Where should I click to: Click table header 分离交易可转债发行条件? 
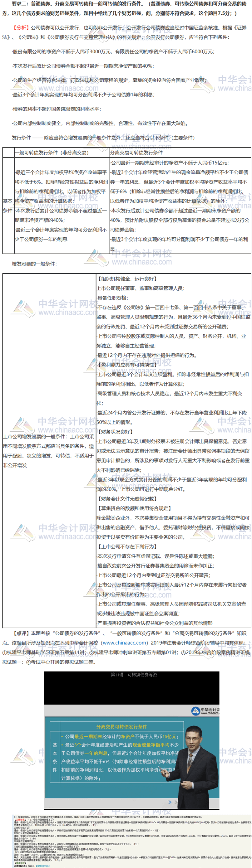pos(137,153)
